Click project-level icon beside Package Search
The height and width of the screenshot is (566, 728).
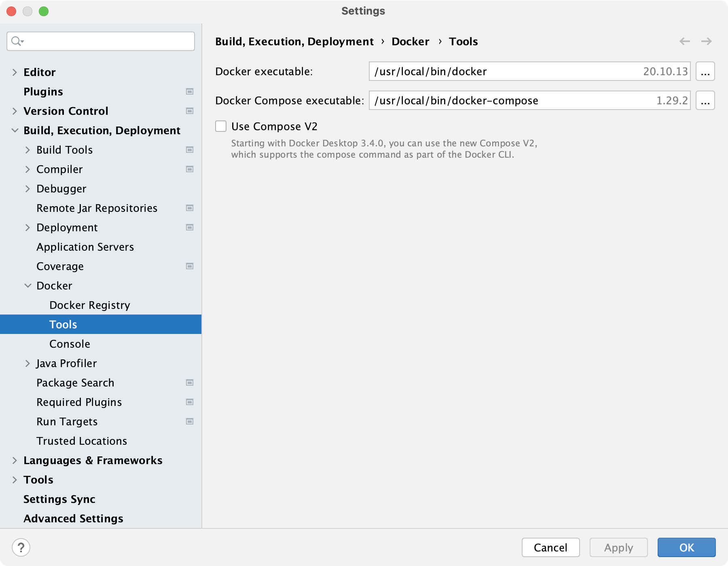(189, 383)
